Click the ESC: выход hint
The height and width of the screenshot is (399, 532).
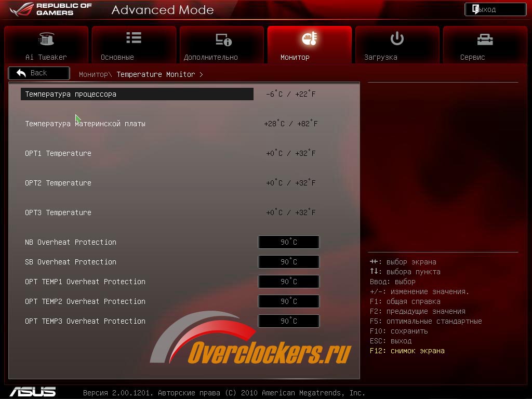coord(391,341)
